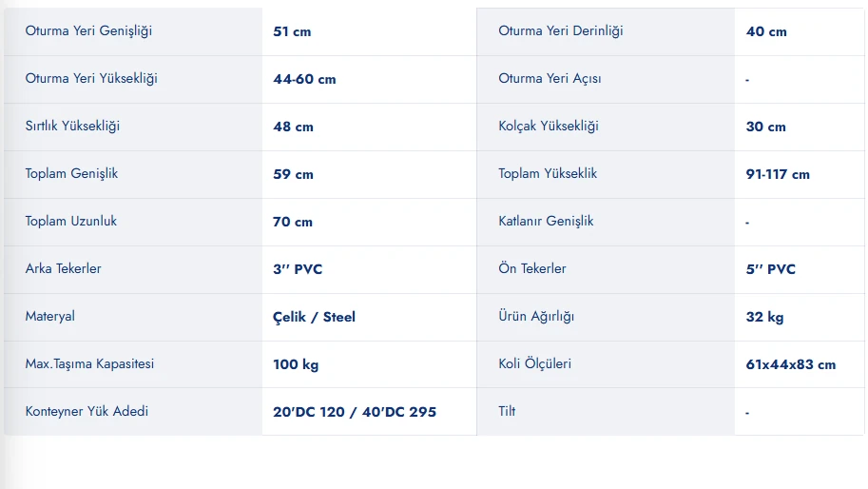Click the 'Max.Taşıma Kapasitesi' label

pos(89,364)
